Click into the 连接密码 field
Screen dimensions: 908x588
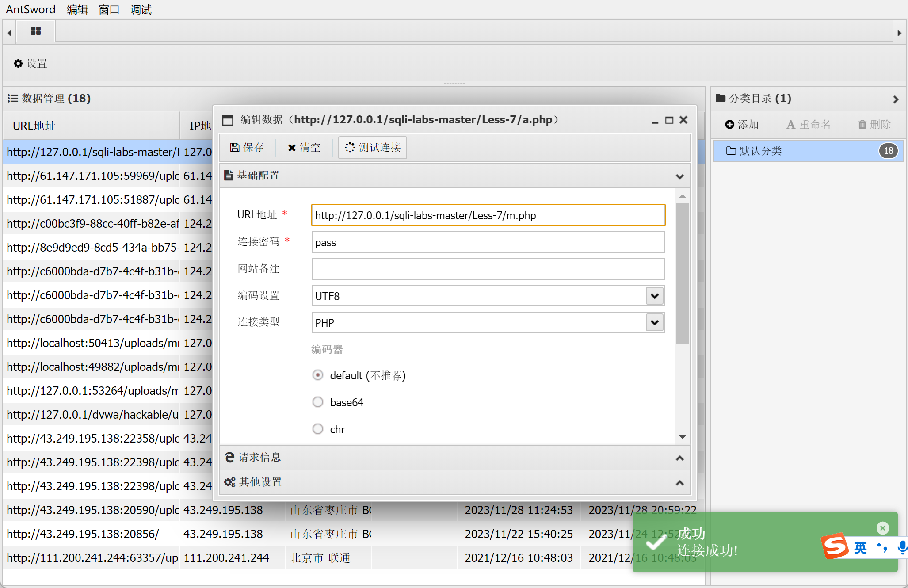point(488,243)
